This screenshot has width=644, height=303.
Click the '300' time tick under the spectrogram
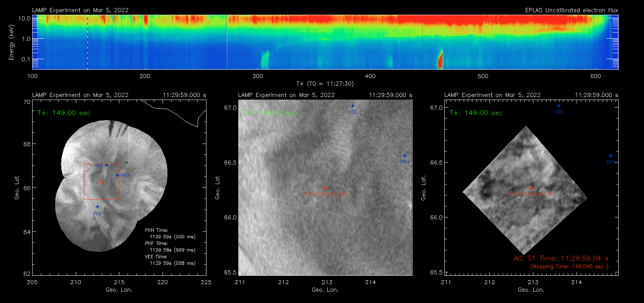[x=258, y=76]
